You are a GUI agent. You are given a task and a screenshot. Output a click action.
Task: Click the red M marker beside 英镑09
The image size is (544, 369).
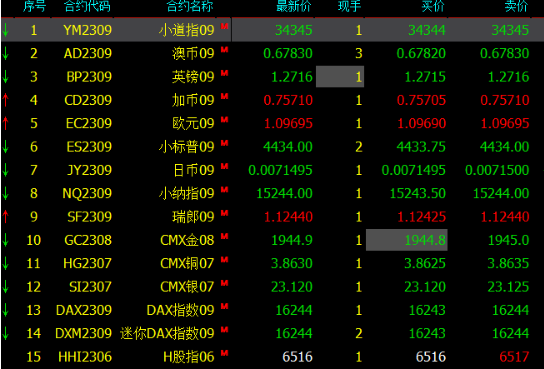[x=224, y=73]
